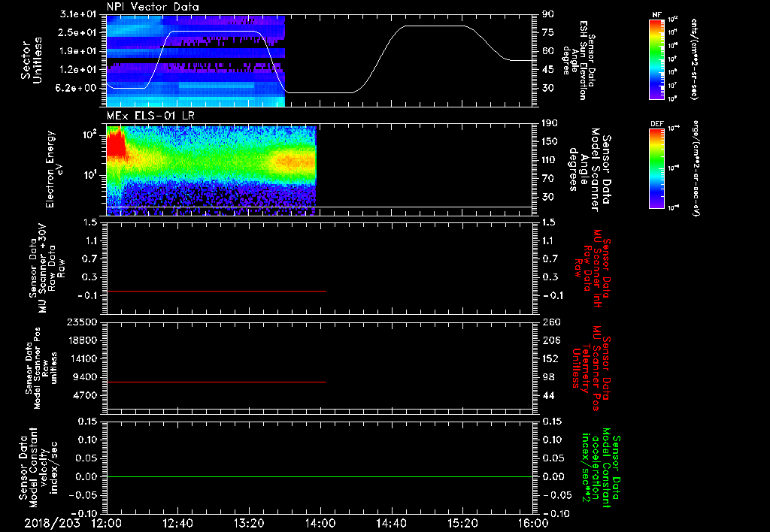Click the 'Model Scanner Angle degrees' axis label
770x532 pixels.
click(590, 170)
